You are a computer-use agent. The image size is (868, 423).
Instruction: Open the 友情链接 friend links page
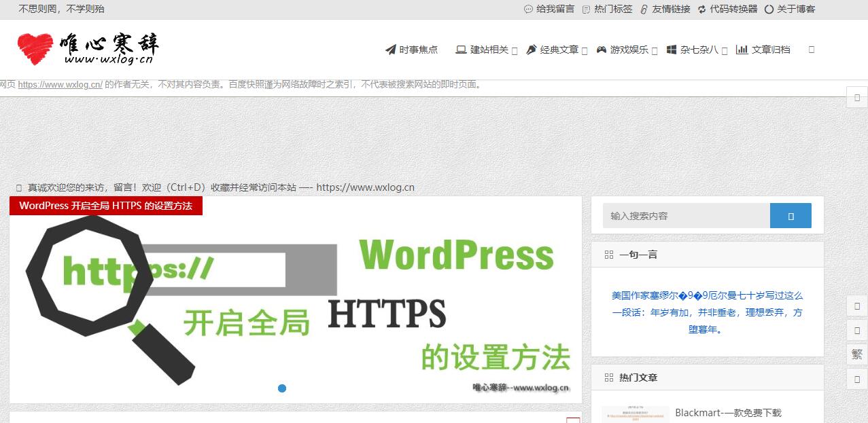(665, 10)
